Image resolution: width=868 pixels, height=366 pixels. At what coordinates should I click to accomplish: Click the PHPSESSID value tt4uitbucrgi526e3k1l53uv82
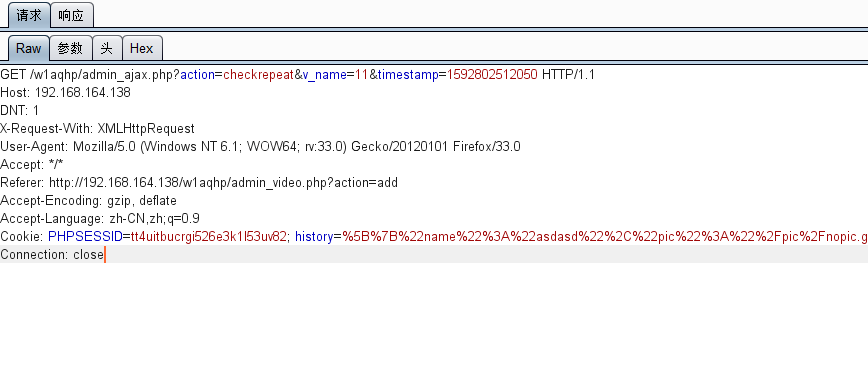click(209, 236)
